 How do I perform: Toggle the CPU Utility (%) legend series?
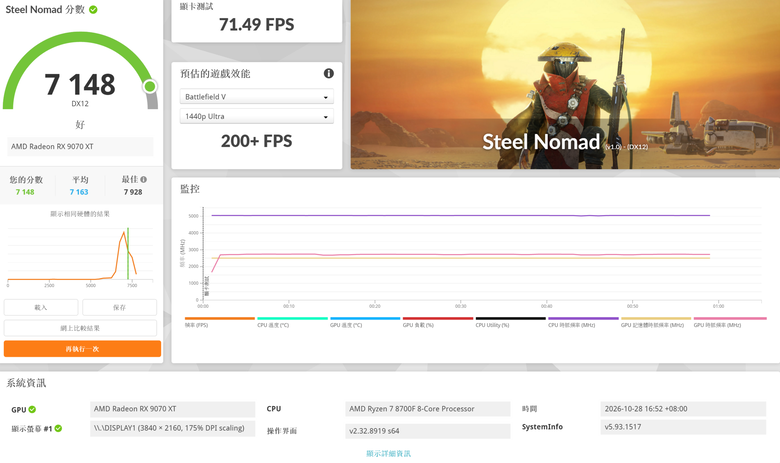510,322
